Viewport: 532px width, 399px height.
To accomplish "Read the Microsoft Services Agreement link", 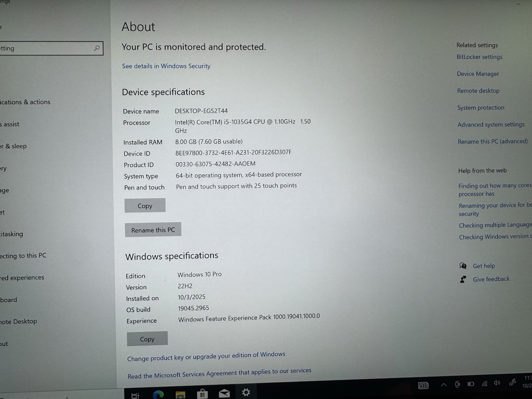I will [219, 373].
